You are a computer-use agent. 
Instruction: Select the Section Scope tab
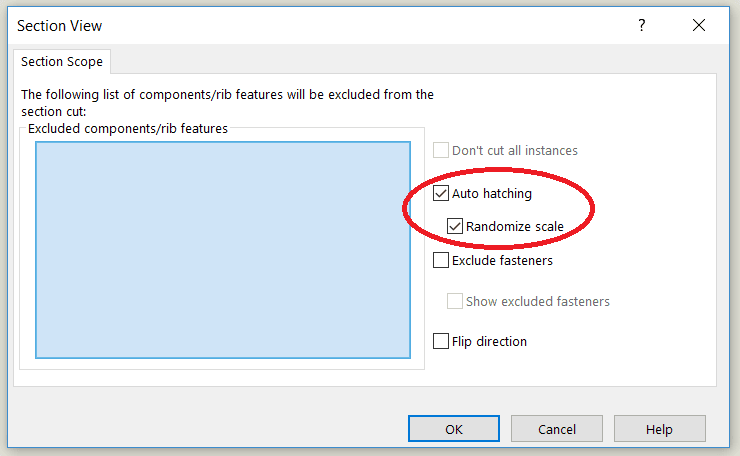click(x=62, y=62)
